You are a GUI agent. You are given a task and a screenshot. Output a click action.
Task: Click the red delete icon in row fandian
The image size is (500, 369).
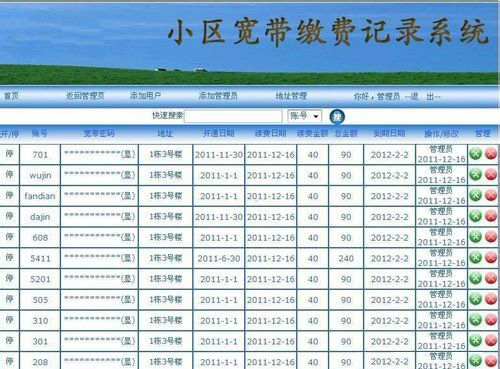[491, 195]
